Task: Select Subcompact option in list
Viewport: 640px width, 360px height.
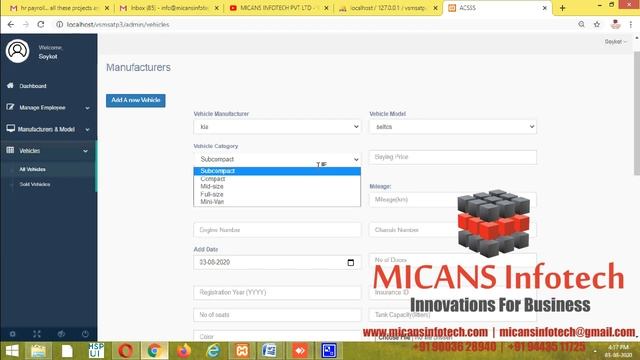Action: coord(277,171)
